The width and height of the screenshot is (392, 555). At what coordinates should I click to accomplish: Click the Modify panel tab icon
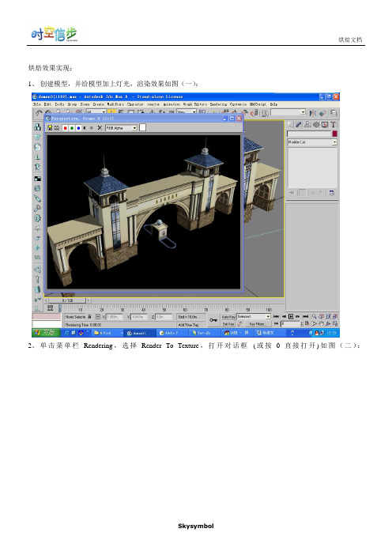pos(299,125)
